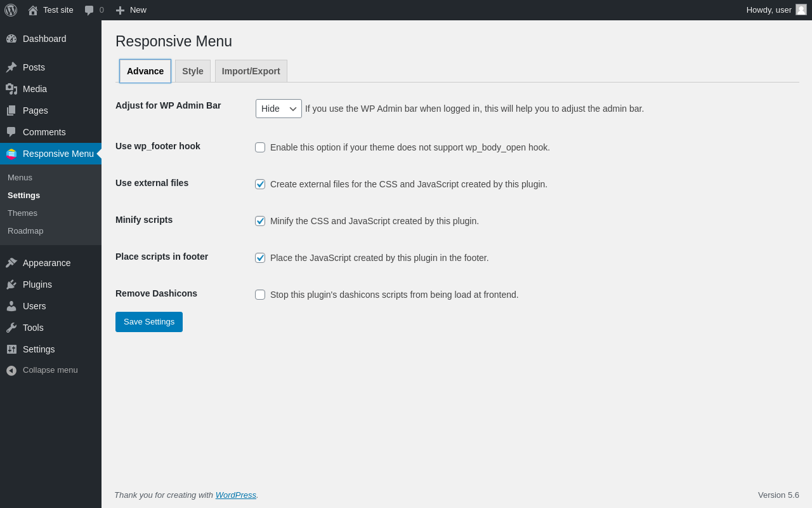Open the Posts menu label
This screenshot has height=508, width=812.
pyautogui.click(x=34, y=67)
